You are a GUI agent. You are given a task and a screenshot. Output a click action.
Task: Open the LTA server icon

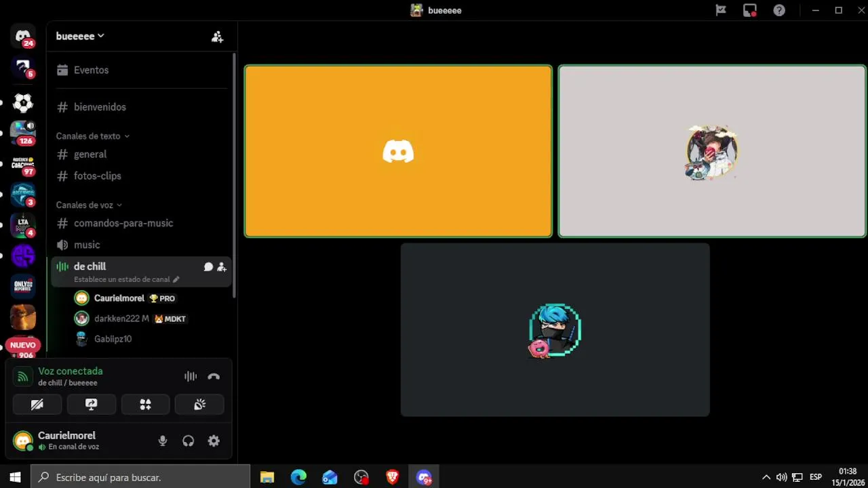click(23, 225)
